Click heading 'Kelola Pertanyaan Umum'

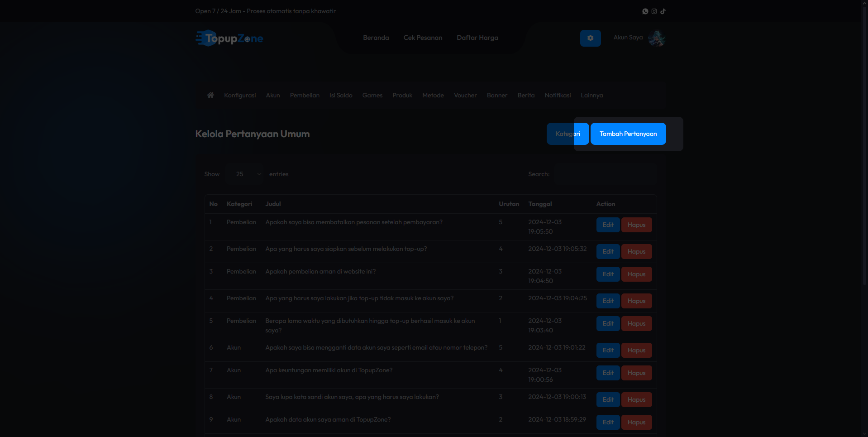(253, 134)
